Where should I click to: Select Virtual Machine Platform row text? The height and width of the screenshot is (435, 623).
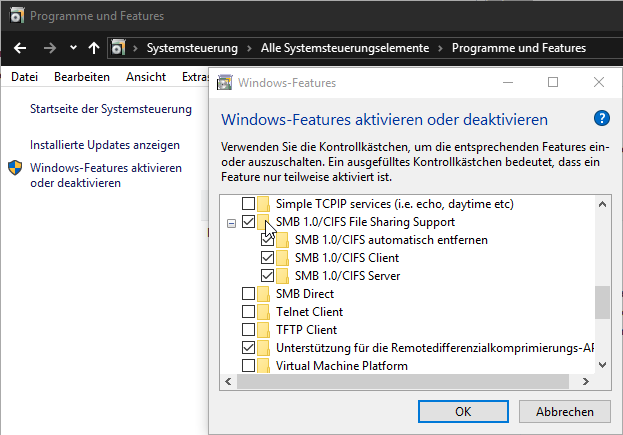[x=342, y=365]
